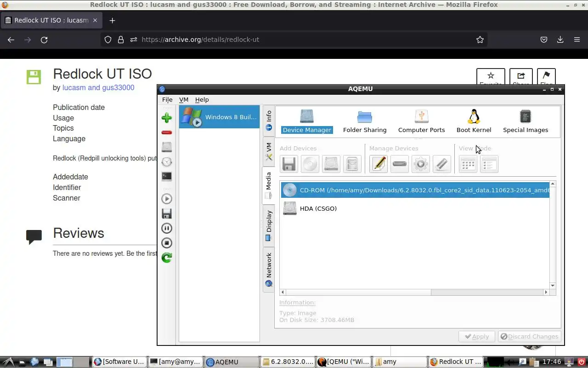Click device list scroll-down arrow
Viewport: 588px width, 368px height.
click(553, 286)
